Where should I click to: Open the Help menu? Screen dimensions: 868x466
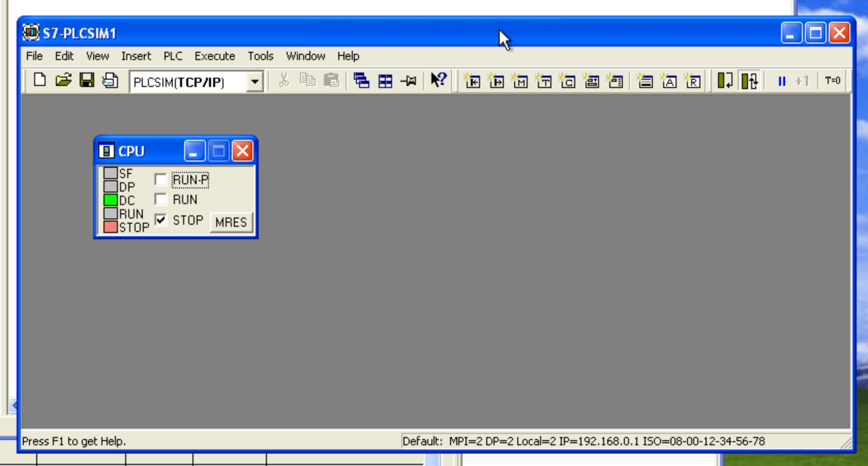click(348, 56)
